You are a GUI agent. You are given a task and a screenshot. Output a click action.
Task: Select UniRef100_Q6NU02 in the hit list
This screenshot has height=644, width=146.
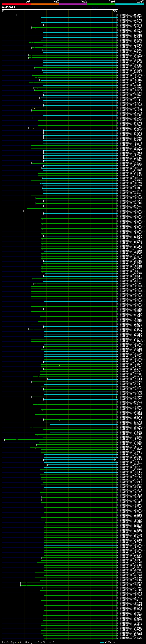click(131, 369)
